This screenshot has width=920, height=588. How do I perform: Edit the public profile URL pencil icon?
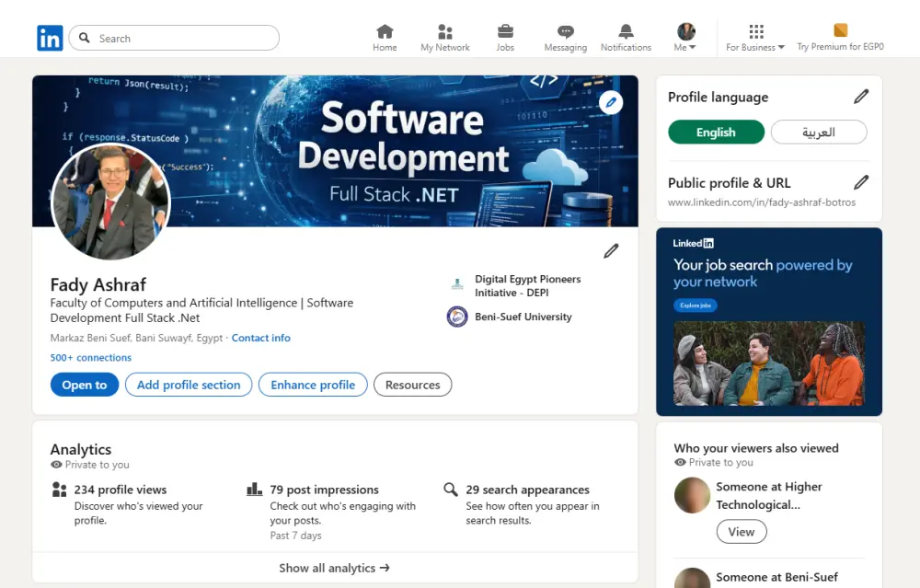861,181
